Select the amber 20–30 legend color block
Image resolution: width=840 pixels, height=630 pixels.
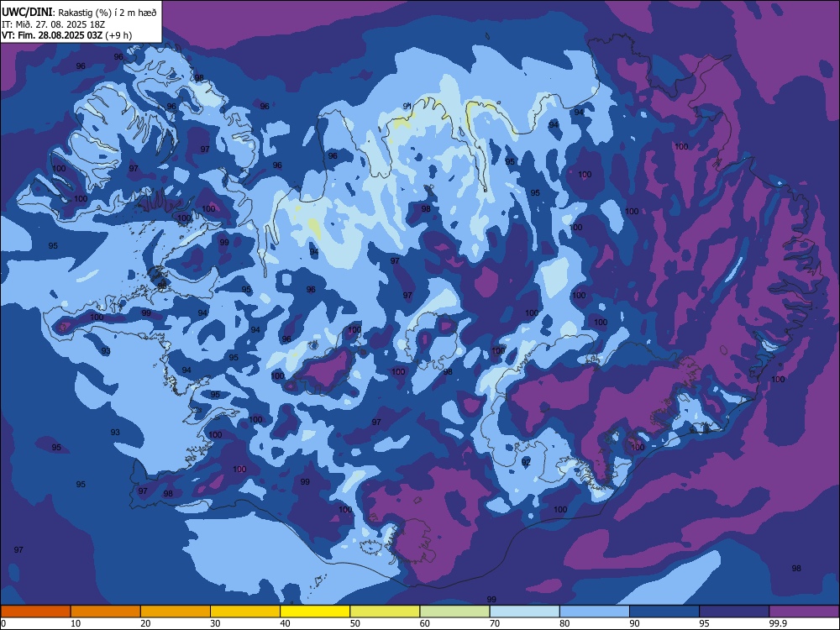click(x=176, y=612)
